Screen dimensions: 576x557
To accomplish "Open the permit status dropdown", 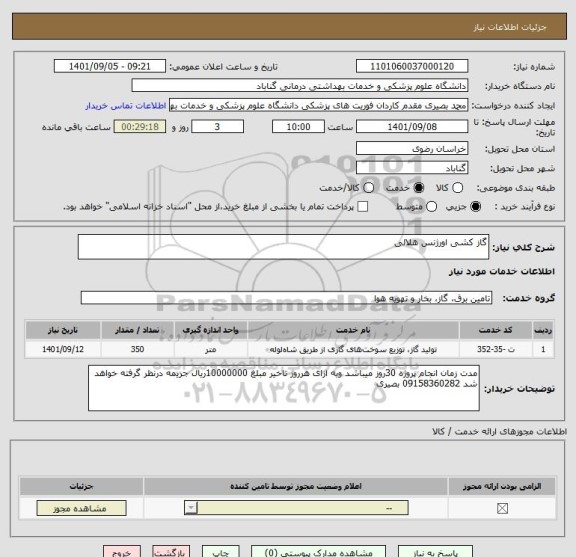I will pos(296,508).
